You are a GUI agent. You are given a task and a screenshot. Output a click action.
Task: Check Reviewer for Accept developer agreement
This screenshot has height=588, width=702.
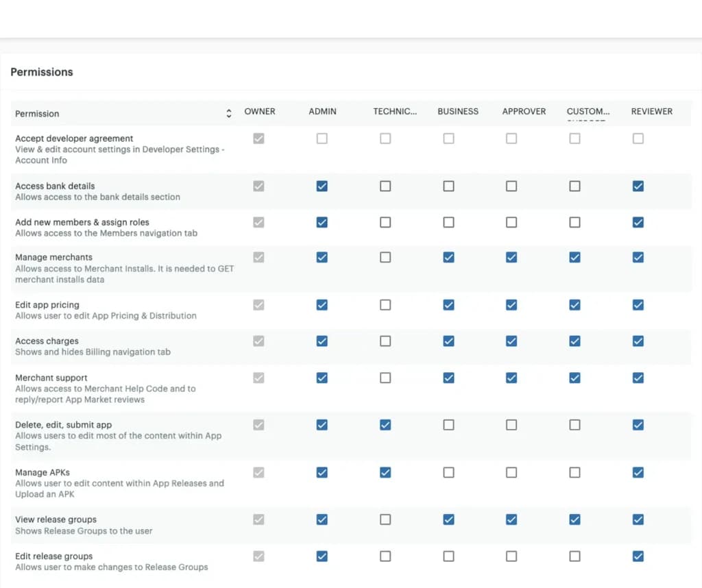[638, 138]
